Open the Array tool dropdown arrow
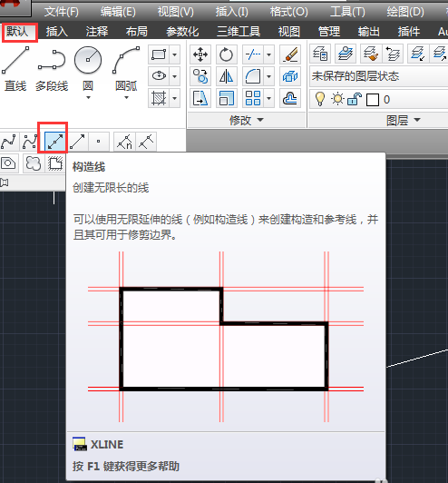Screen dimensions: 448x483 (269, 98)
